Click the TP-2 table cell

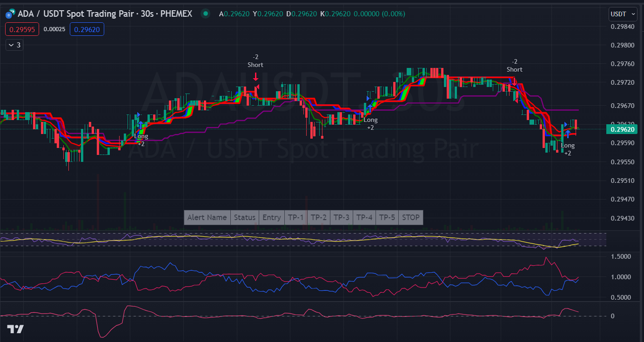tap(319, 217)
